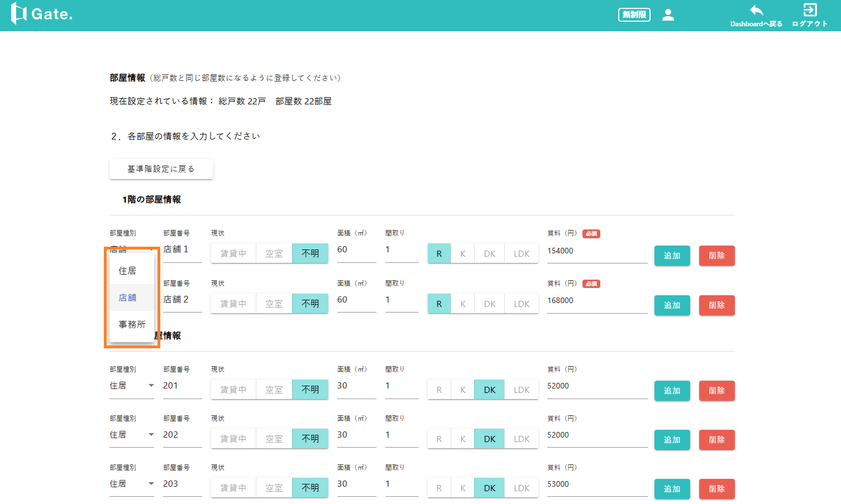Select 住居 from the open dropdown list
The image size is (841, 504).
[x=127, y=271]
